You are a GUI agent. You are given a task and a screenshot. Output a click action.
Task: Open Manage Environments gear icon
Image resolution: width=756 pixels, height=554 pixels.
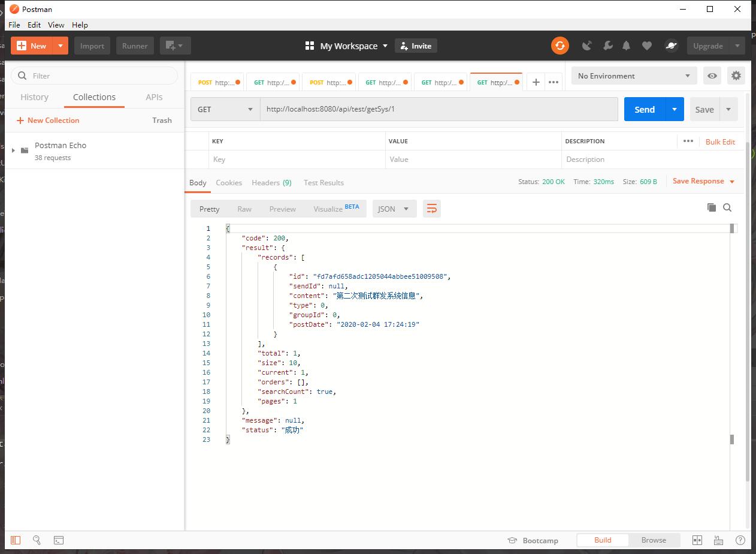(736, 76)
